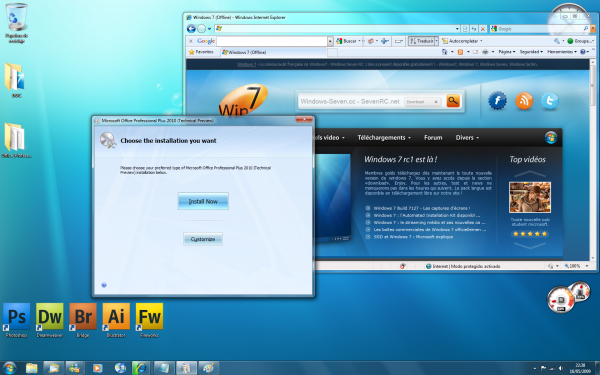Click the orange RSS feed icon

point(524,101)
